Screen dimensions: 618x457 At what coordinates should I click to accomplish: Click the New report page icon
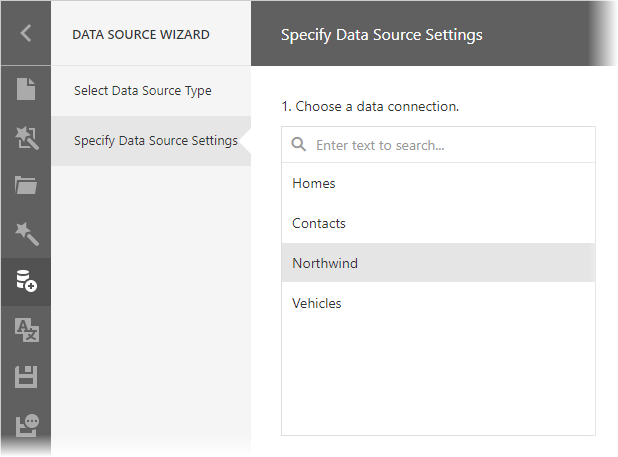click(26, 89)
